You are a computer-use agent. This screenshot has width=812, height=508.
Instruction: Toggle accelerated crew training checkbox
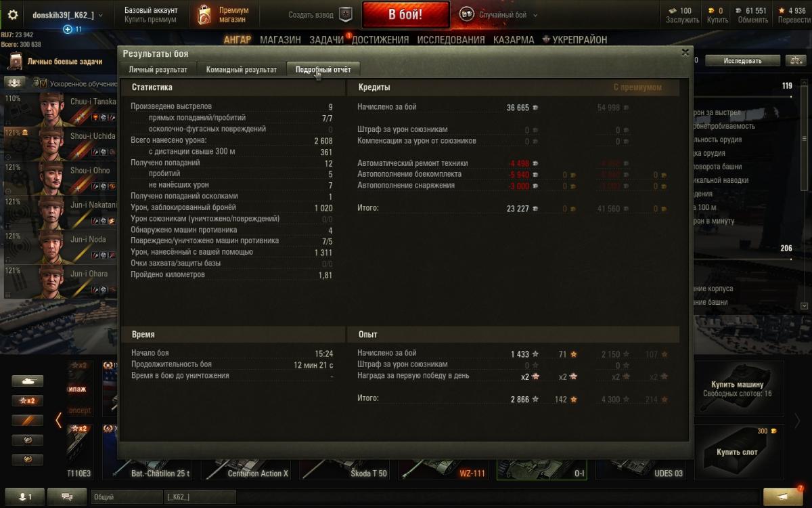[x=43, y=84]
